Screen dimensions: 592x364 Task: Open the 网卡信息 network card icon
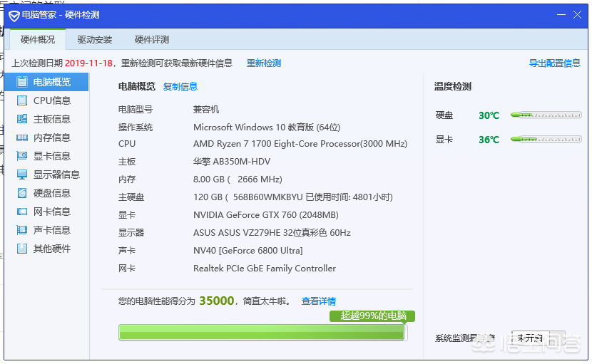(22, 212)
